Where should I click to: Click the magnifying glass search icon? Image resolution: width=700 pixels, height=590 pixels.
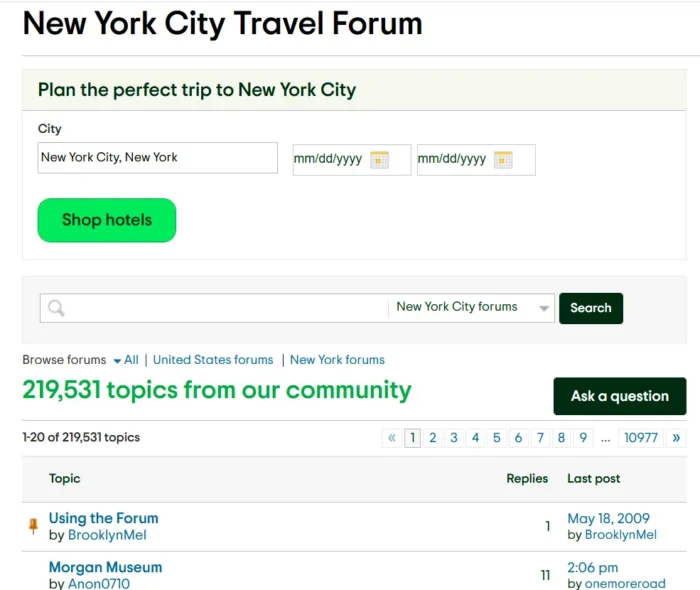56,308
